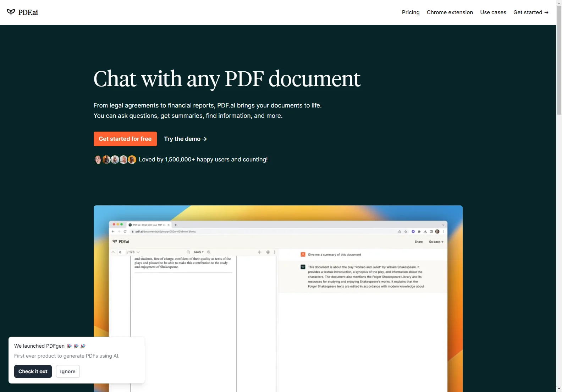Click the Check it out button
The height and width of the screenshot is (392, 562).
[33, 371]
